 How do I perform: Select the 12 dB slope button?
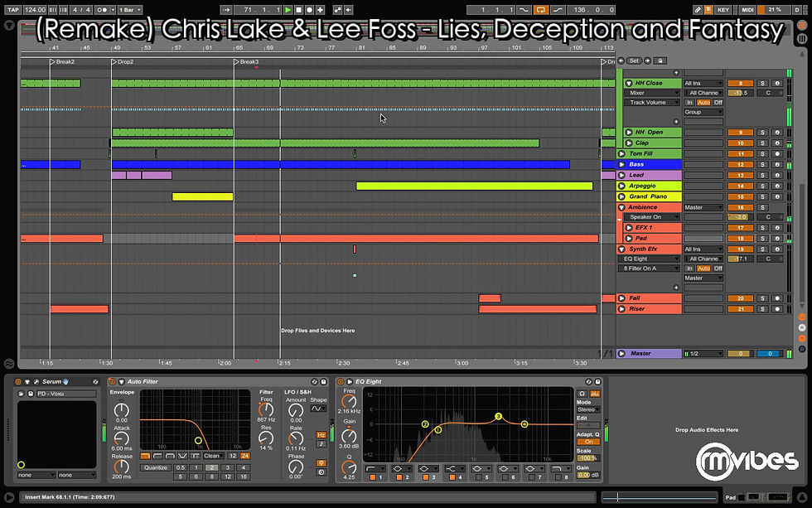tap(233, 456)
